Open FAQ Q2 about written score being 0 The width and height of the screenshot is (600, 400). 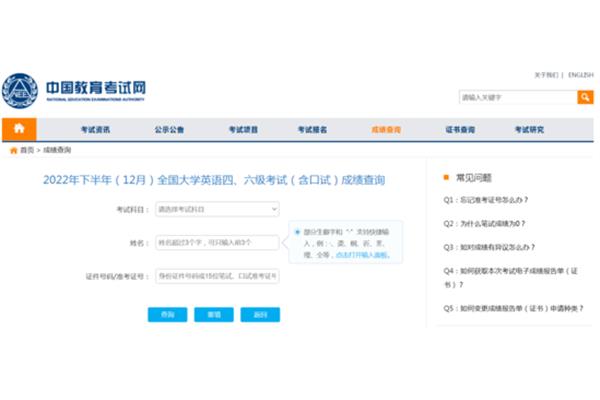(x=484, y=224)
